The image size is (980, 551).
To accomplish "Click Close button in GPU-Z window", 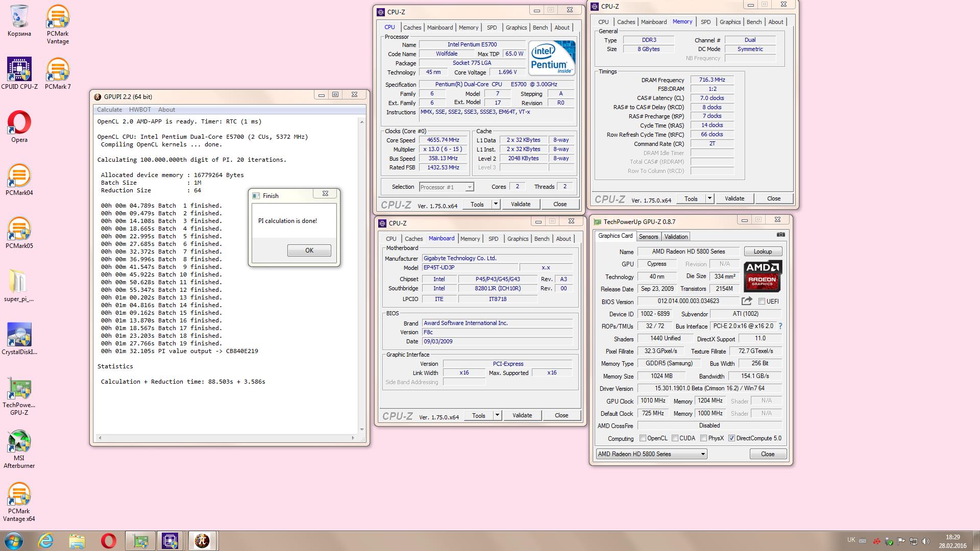I will pyautogui.click(x=768, y=454).
